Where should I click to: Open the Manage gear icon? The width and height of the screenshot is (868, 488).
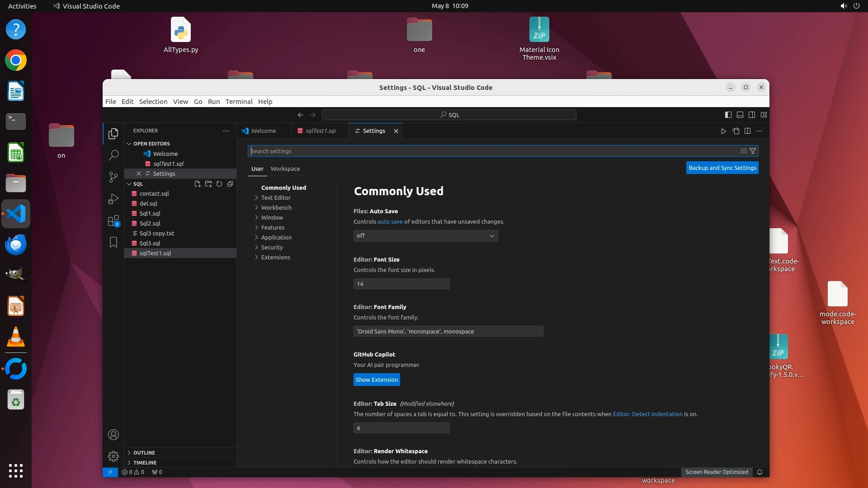coord(113,456)
